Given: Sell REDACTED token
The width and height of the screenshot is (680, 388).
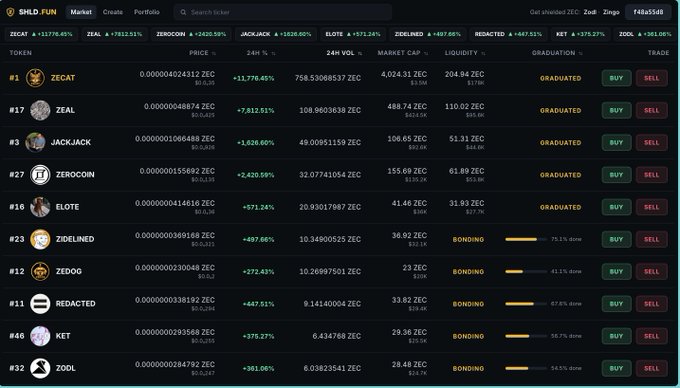Looking at the screenshot, I should 651,304.
